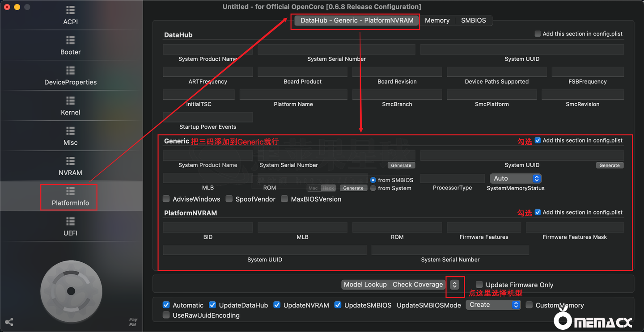Viewport: 644px width, 332px height.
Task: Go to the Kernel section icon
Action: pos(70,101)
